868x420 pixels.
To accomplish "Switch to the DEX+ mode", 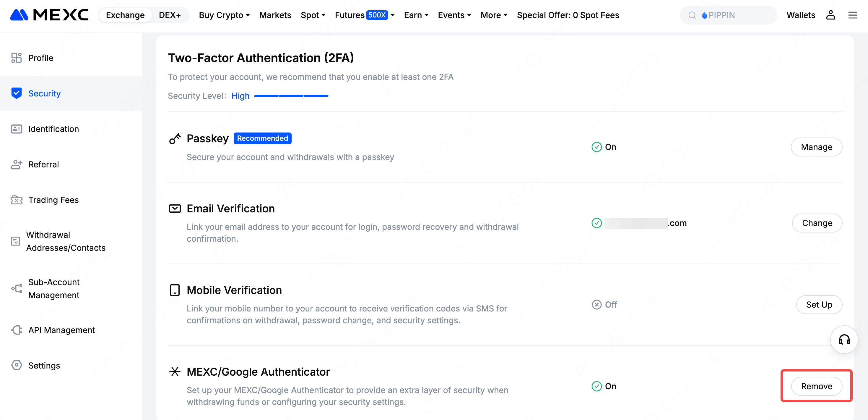I will [170, 15].
